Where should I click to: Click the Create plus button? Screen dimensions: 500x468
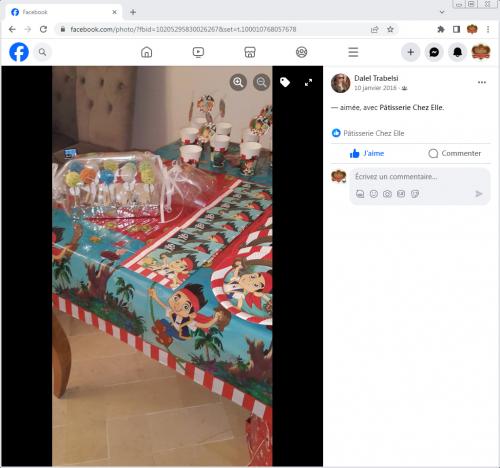point(411,52)
